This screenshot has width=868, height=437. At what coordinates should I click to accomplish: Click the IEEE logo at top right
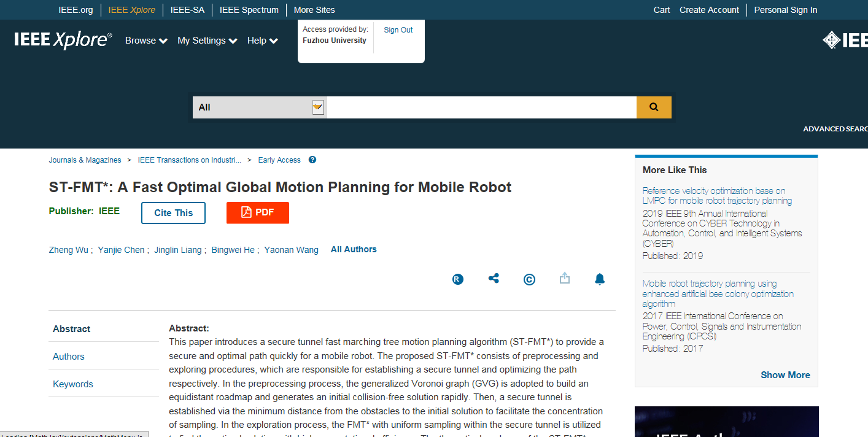[x=845, y=41]
